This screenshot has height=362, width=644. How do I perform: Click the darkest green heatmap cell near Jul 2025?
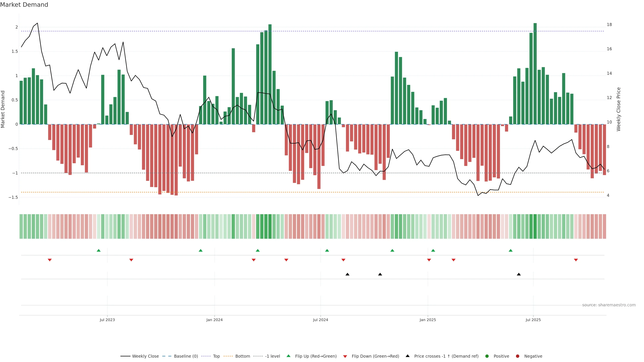pyautogui.click(x=535, y=226)
